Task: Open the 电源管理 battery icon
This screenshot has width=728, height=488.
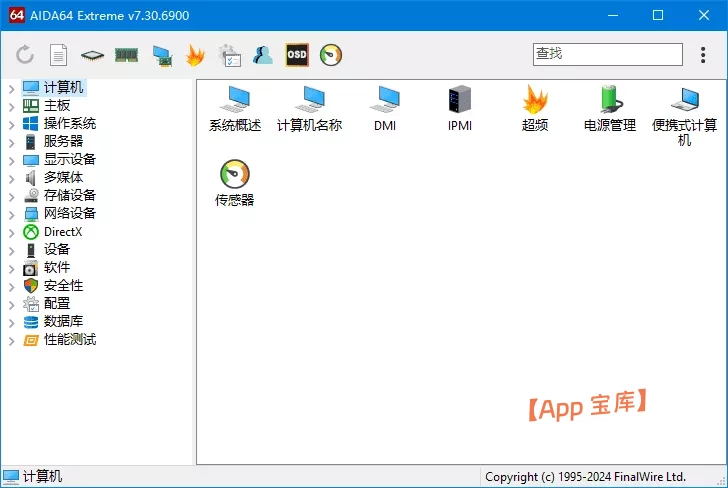Action: (x=610, y=109)
